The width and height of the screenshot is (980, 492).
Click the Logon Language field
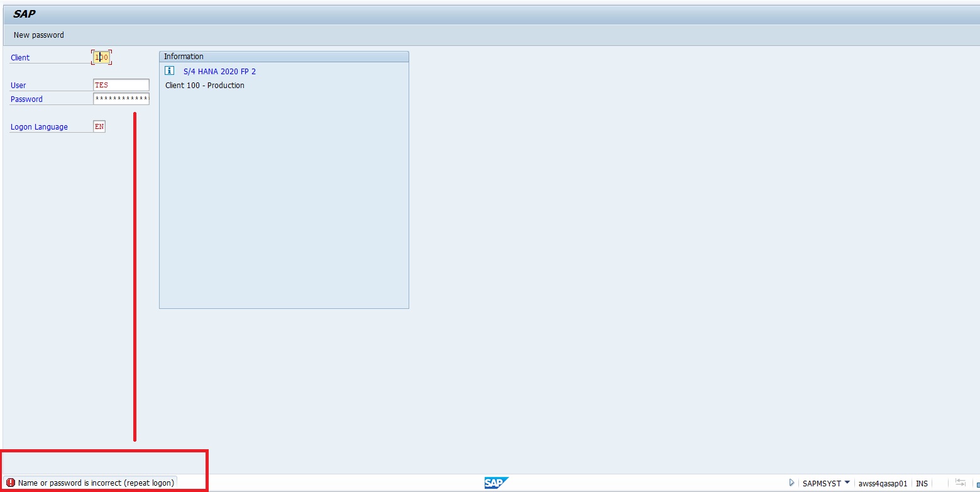coord(99,126)
